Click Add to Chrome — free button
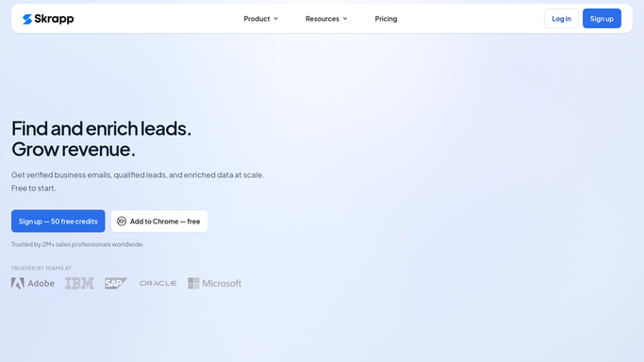This screenshot has width=644, height=362. (x=159, y=222)
